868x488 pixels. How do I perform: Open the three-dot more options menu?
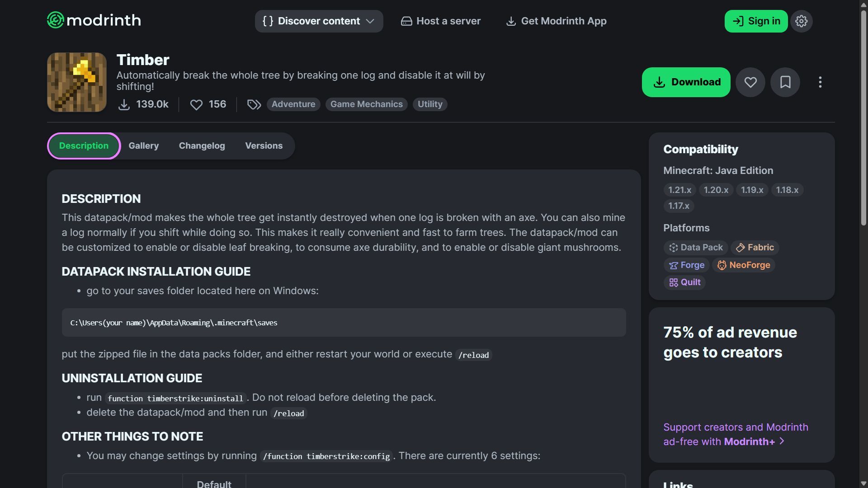(820, 82)
